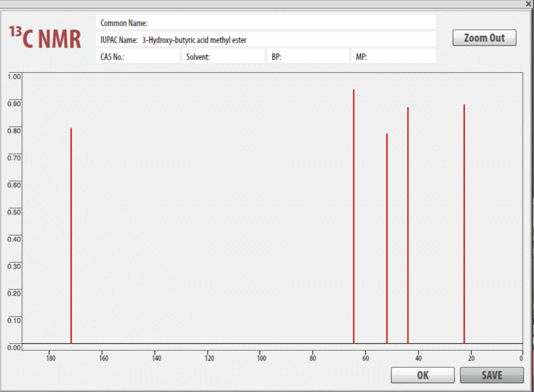The height and width of the screenshot is (392, 534).
Task: Select the IUPAC Name field
Action: click(x=266, y=40)
